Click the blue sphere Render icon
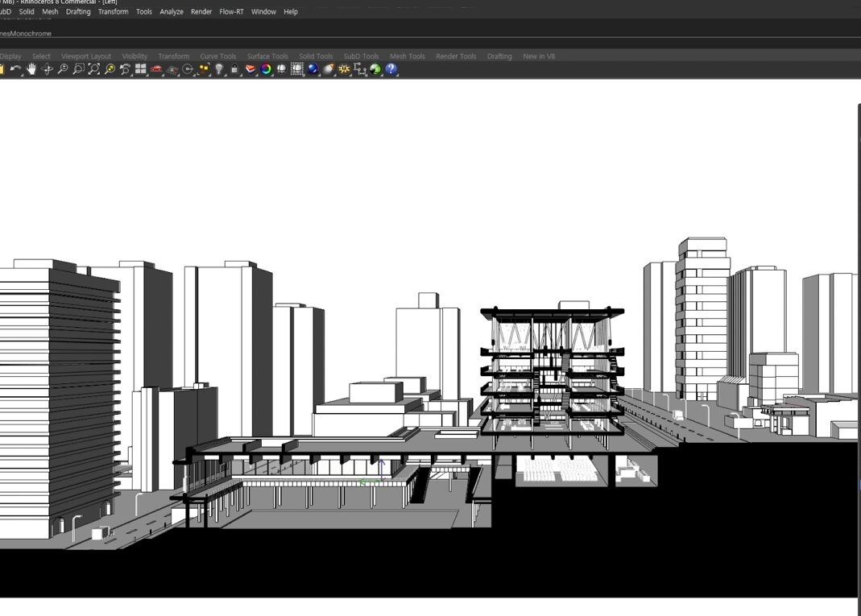The image size is (861, 616). (313, 69)
